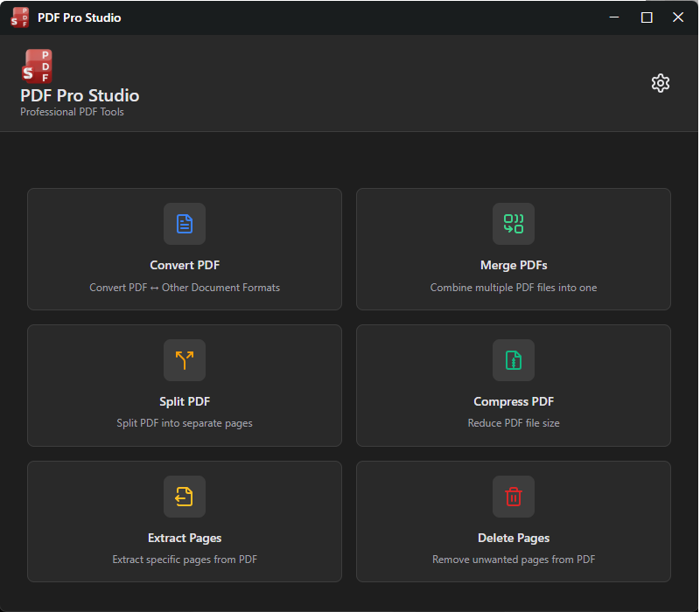Click 'Remove unwanted pages from PDF' text

click(514, 560)
